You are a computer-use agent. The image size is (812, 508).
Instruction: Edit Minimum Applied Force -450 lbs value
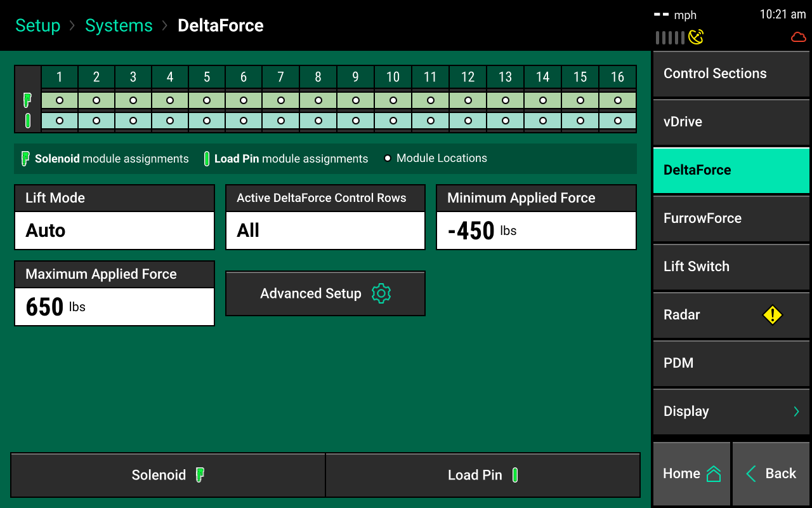pyautogui.click(x=536, y=231)
